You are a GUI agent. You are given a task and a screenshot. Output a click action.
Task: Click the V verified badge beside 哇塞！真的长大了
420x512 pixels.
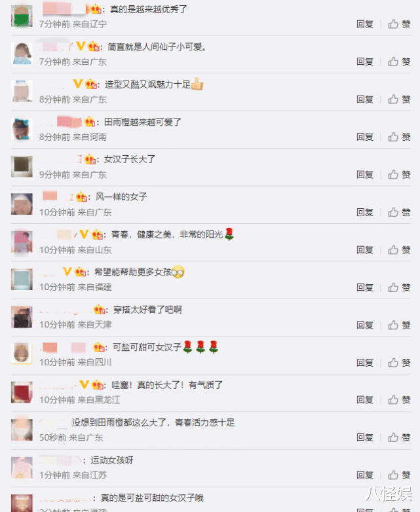click(84, 384)
